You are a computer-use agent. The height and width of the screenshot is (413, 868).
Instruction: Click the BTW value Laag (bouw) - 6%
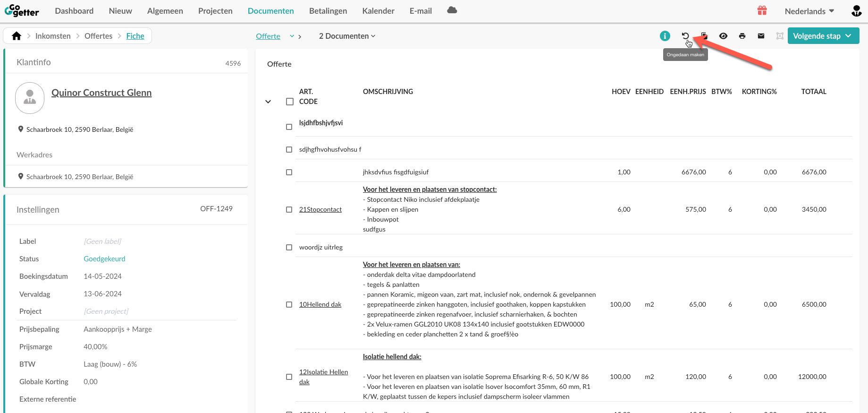coord(110,364)
